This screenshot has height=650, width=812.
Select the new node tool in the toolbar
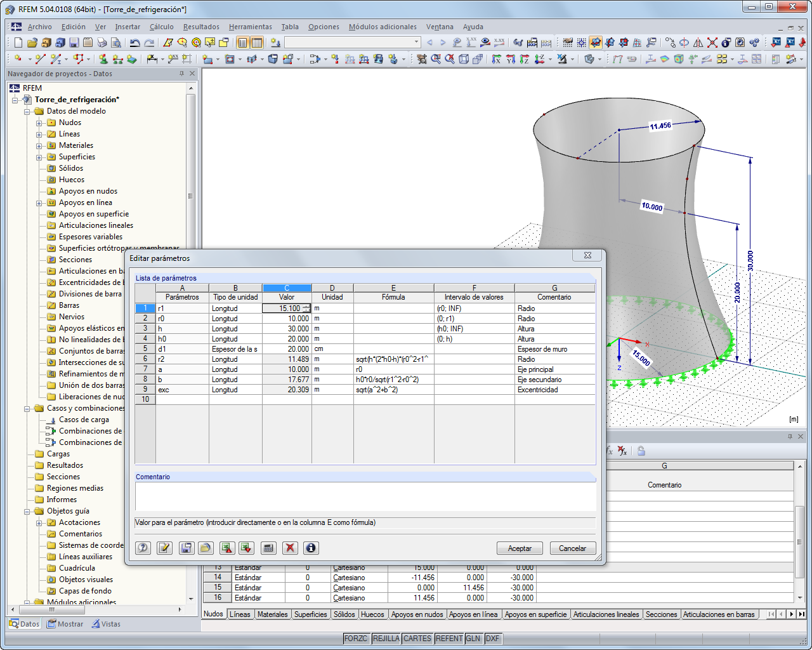[17, 59]
